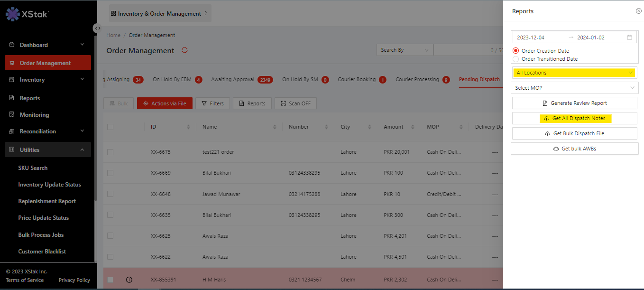Viewport: 644px width, 290px height.
Task: Sort the Amount column using arrows icon
Action: tap(413, 127)
